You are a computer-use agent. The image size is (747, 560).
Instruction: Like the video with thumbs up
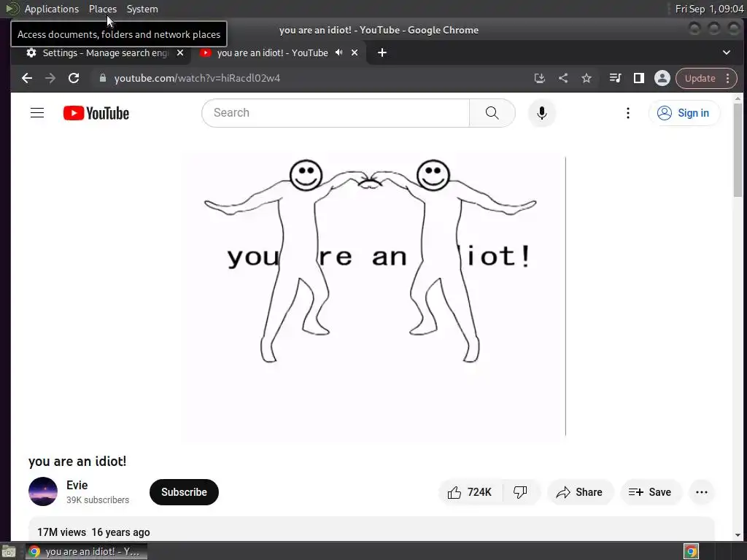click(471, 492)
